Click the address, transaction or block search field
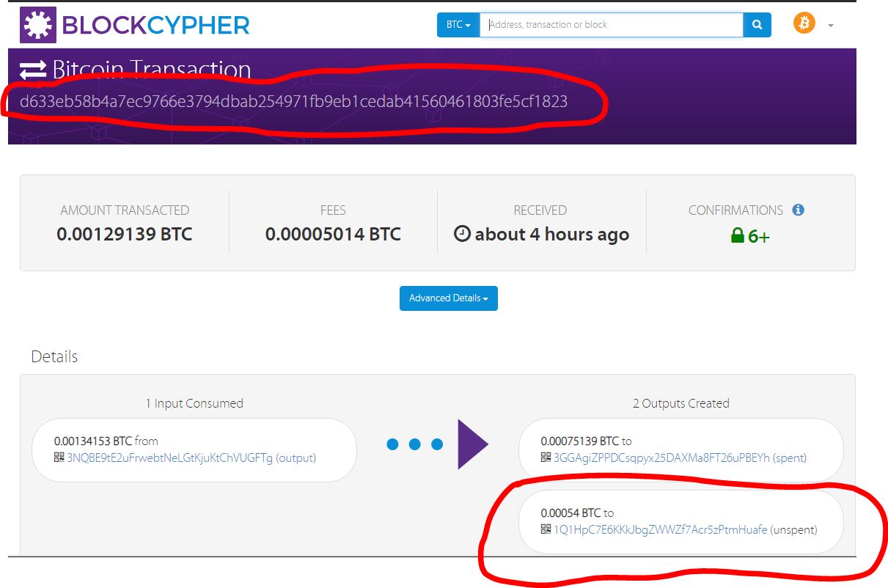Screen dimensions: 888x588 pyautogui.click(x=612, y=25)
